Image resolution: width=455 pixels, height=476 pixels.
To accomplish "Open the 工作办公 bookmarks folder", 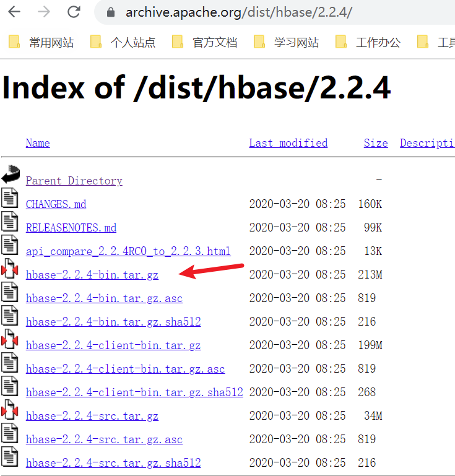I will tap(368, 42).
